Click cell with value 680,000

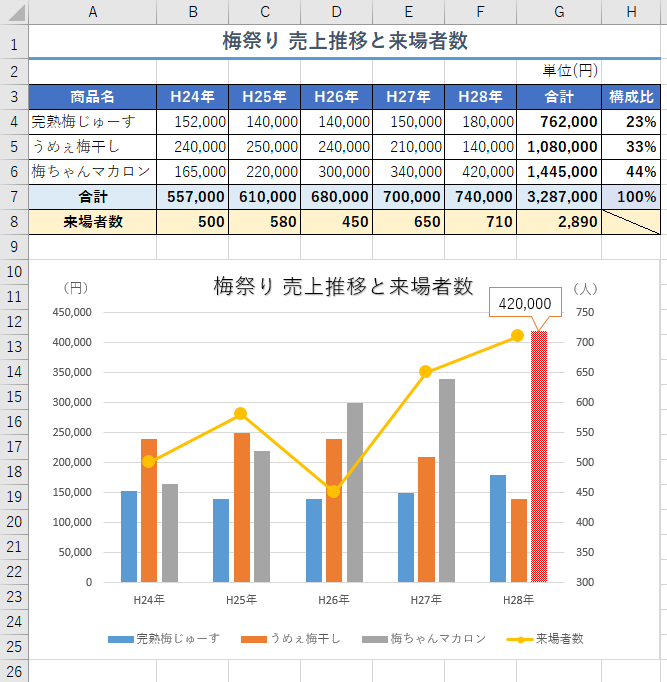(x=337, y=197)
